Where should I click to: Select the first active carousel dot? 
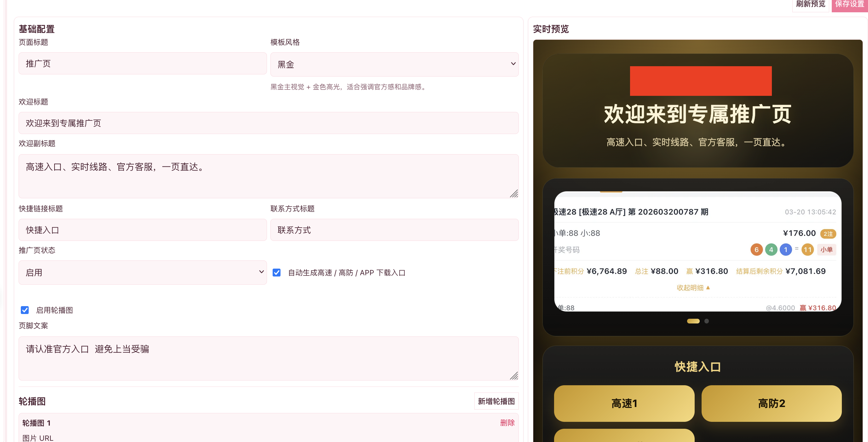693,321
